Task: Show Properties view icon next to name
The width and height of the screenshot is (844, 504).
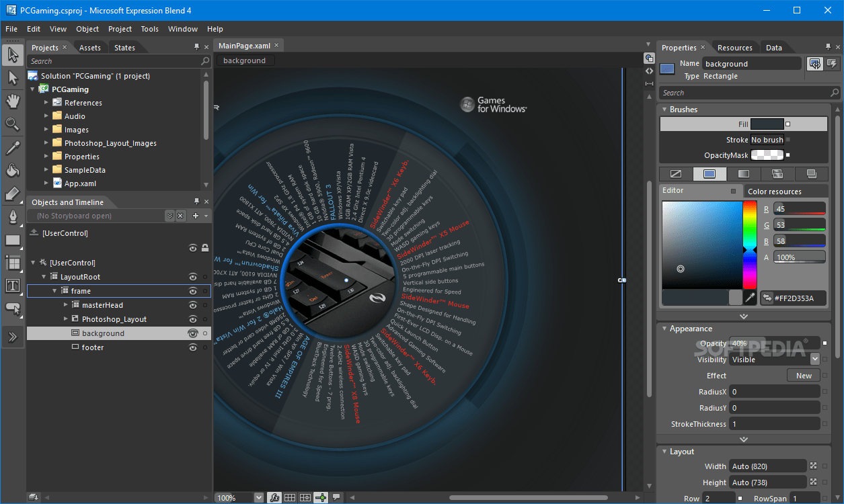Action: point(814,64)
